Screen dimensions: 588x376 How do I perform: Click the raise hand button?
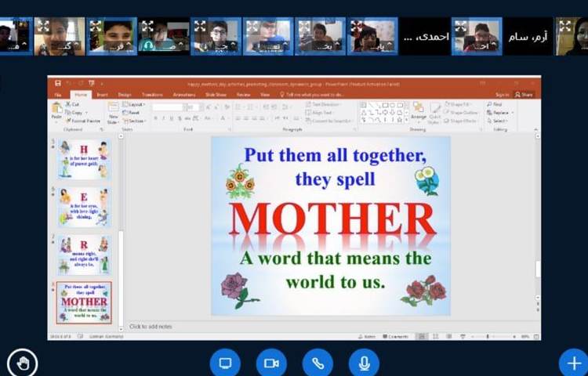click(x=22, y=363)
